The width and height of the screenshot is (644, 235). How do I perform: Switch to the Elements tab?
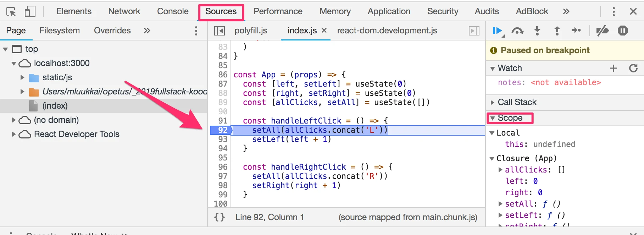coord(74,11)
